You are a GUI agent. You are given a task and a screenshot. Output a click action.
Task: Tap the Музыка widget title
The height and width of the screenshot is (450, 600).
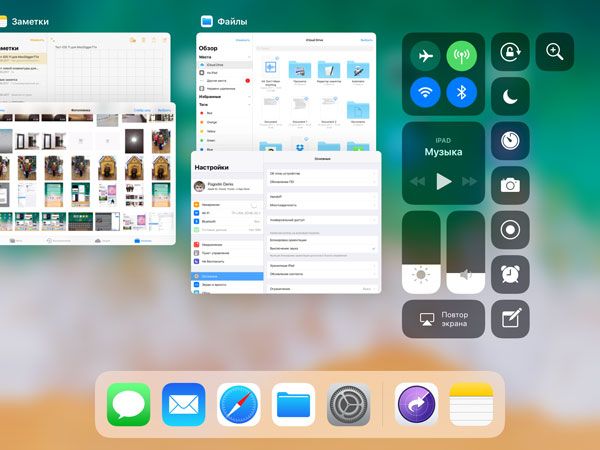443,152
